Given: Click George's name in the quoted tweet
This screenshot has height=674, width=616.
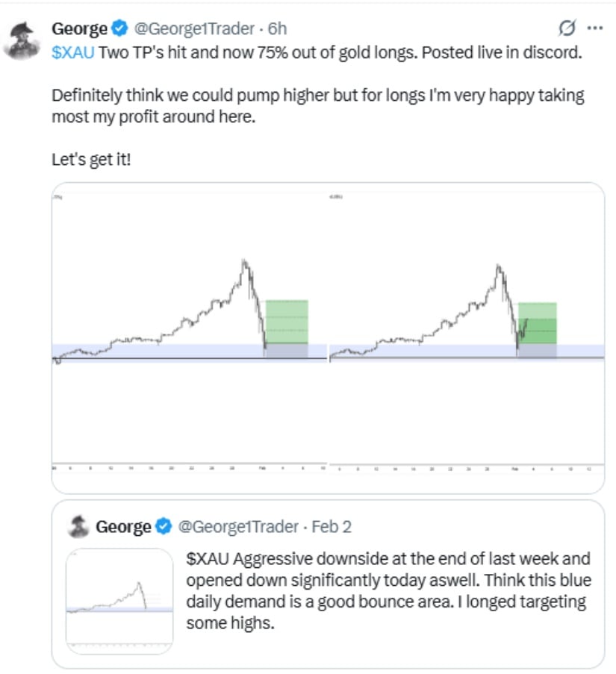Looking at the screenshot, I should click(123, 527).
